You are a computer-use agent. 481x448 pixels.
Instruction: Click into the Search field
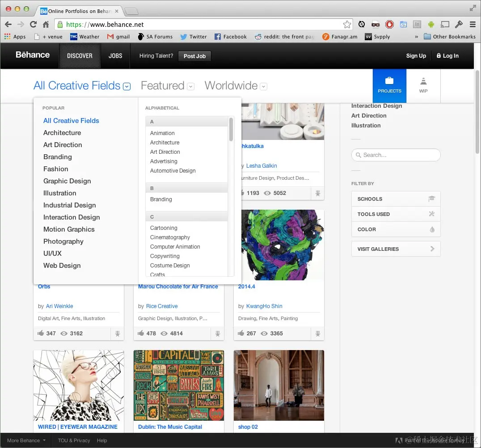coord(396,155)
